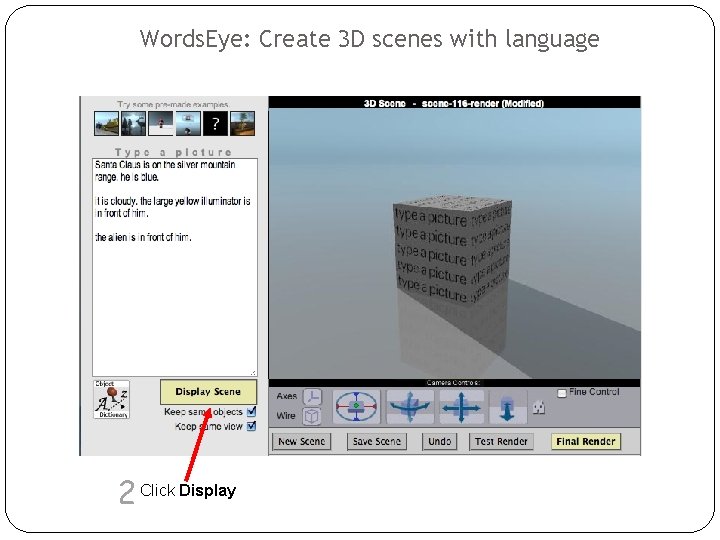Click the zoom up-down camera control
The height and width of the screenshot is (540, 720).
pos(507,407)
